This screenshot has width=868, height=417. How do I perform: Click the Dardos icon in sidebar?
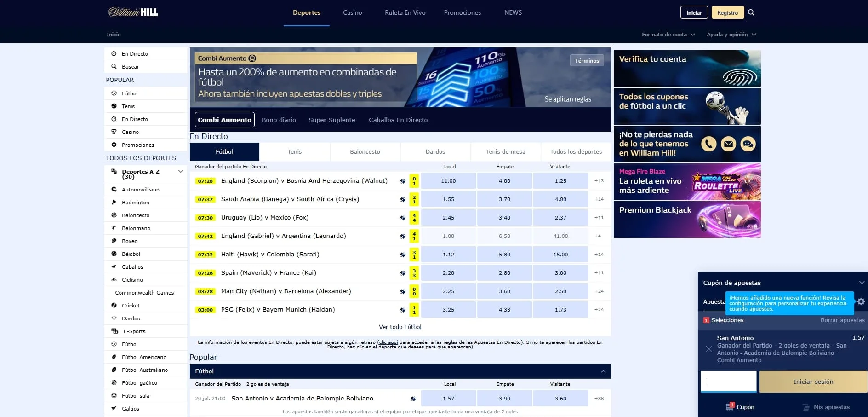pos(114,319)
